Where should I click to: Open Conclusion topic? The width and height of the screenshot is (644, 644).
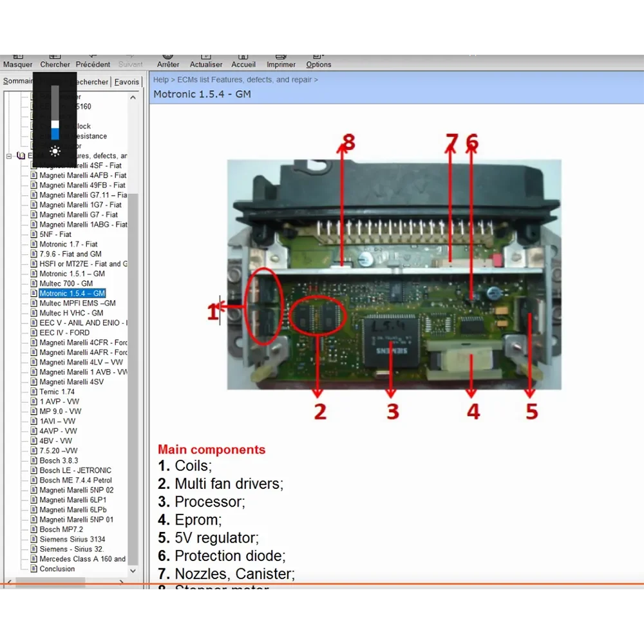point(57,569)
